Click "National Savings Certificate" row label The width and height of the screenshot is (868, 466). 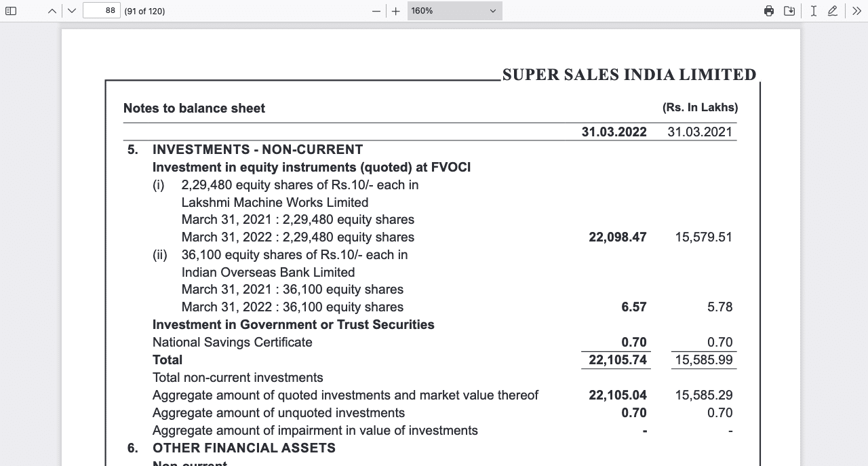coord(232,343)
